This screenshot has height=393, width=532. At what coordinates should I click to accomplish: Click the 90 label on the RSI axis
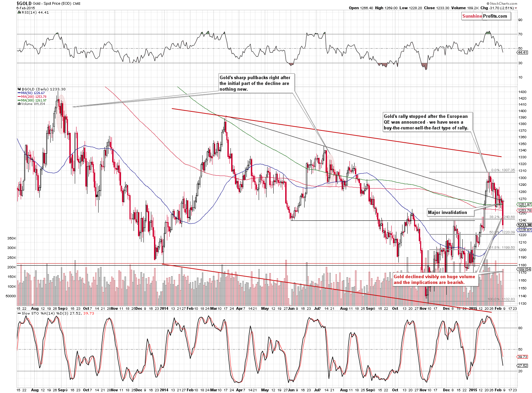pos(520,20)
